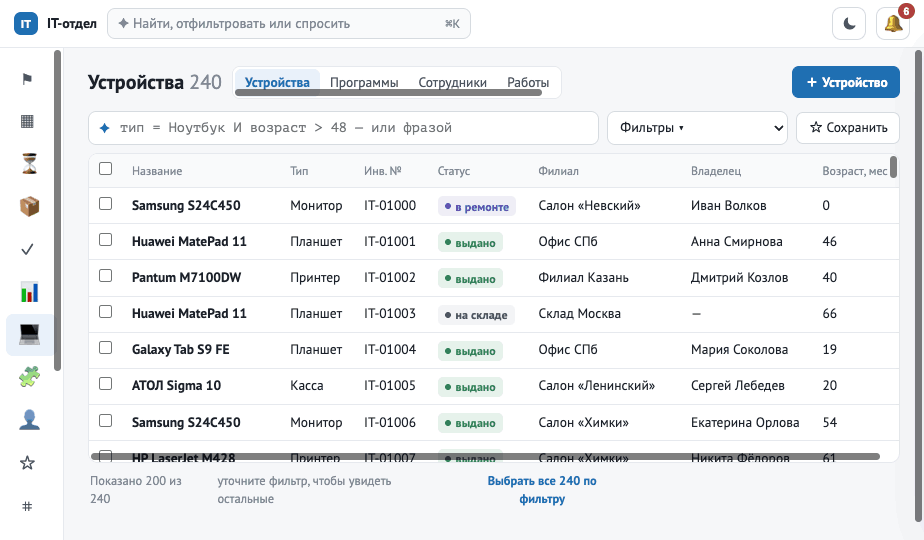The image size is (924, 540).
Task: Check the Galaxy Tab S9 FE row checkbox
Action: 105,348
